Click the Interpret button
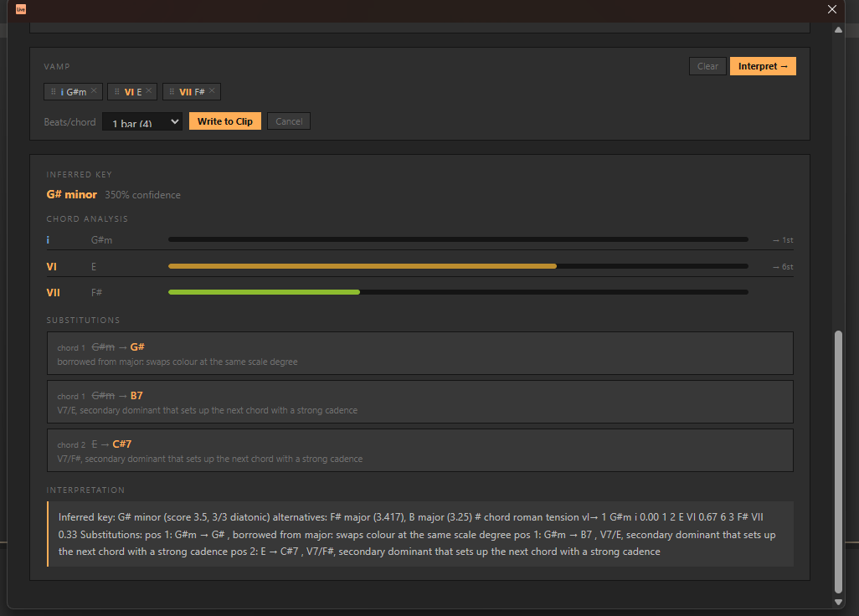This screenshot has width=859, height=616. click(x=763, y=66)
